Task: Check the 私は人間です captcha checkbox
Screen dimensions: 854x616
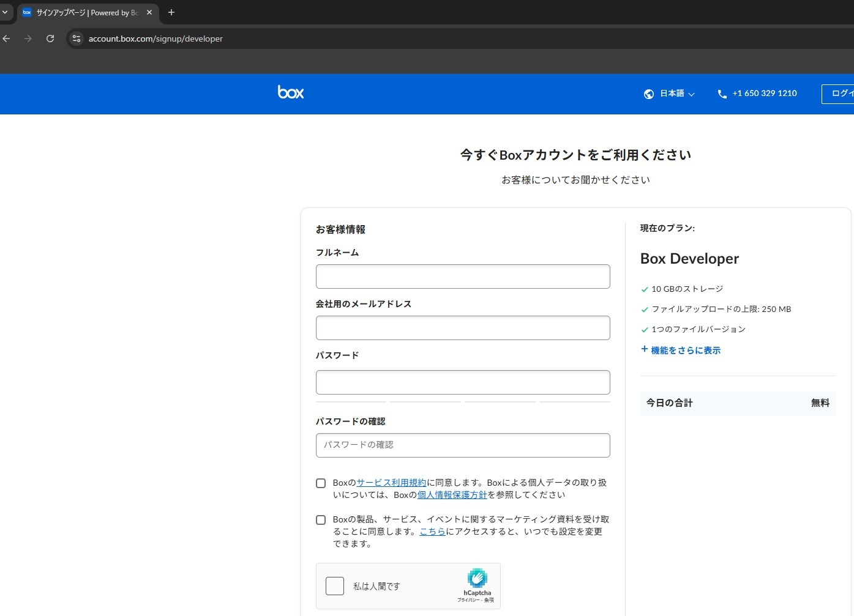Action: [335, 586]
